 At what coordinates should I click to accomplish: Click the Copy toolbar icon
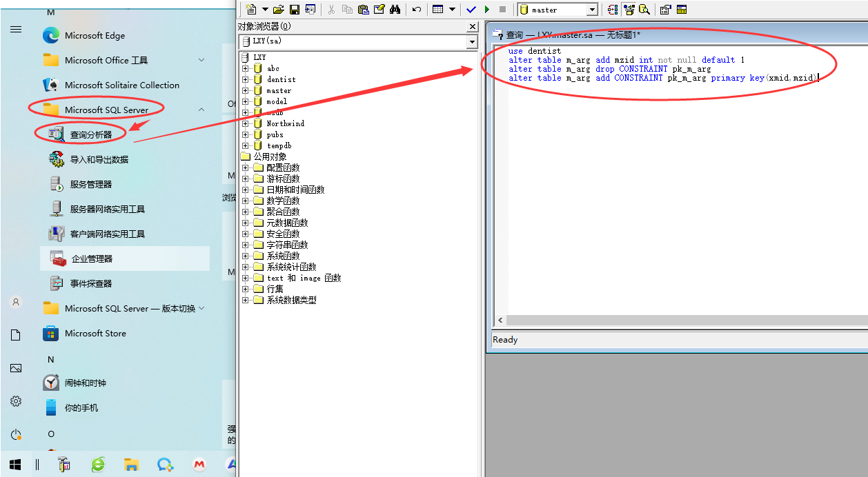(347, 10)
